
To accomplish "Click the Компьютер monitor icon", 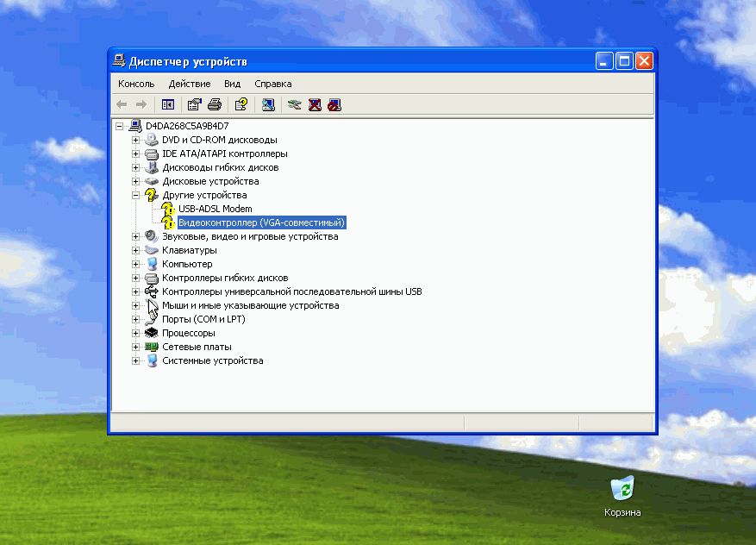I will pos(152,264).
